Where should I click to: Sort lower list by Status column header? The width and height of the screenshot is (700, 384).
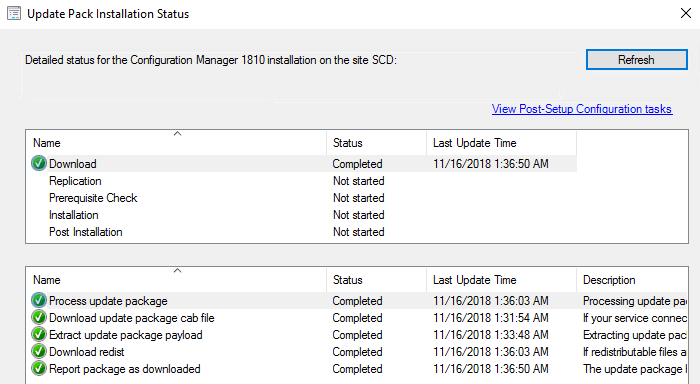pyautogui.click(x=376, y=280)
